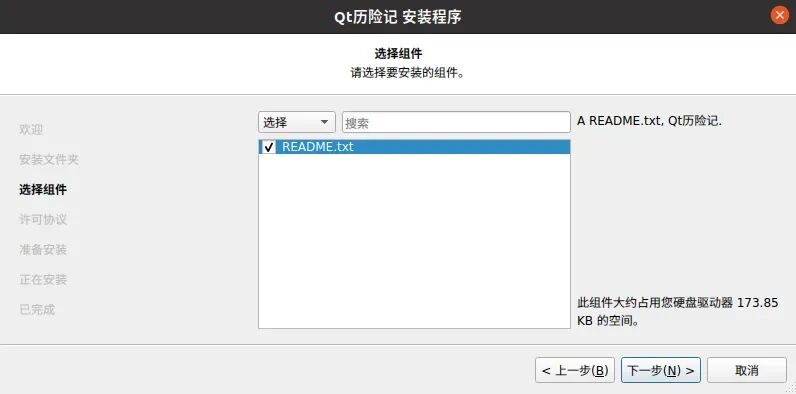Click the empty area of the component list
The width and height of the screenshot is (796, 394).
tap(414, 241)
